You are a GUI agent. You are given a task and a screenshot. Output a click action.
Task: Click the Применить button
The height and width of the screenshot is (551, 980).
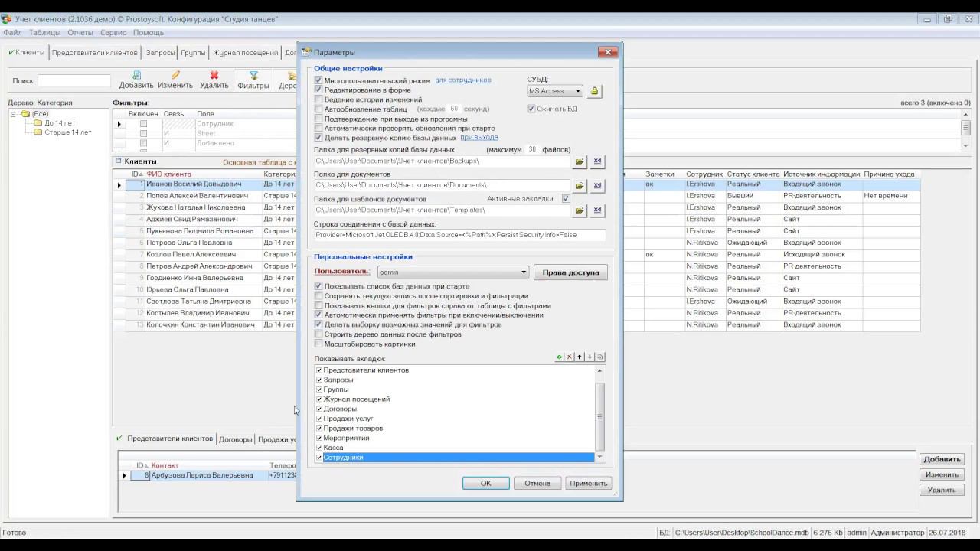click(x=589, y=484)
